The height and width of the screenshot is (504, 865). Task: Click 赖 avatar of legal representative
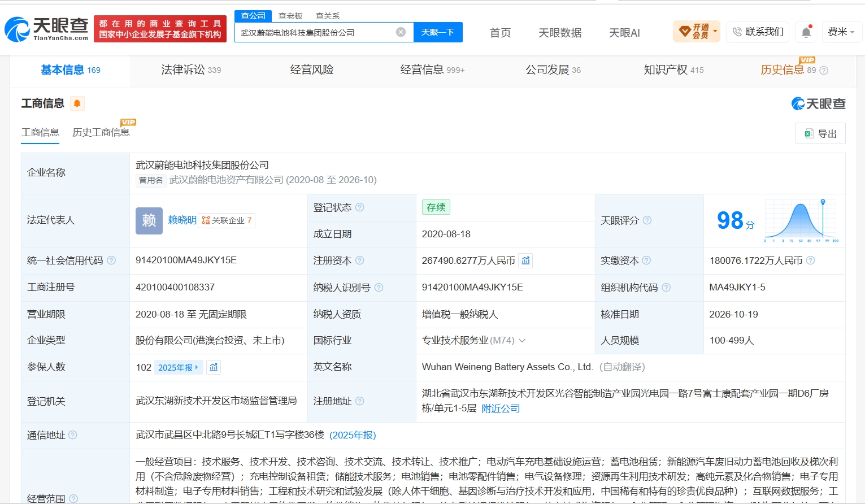pyautogui.click(x=149, y=220)
